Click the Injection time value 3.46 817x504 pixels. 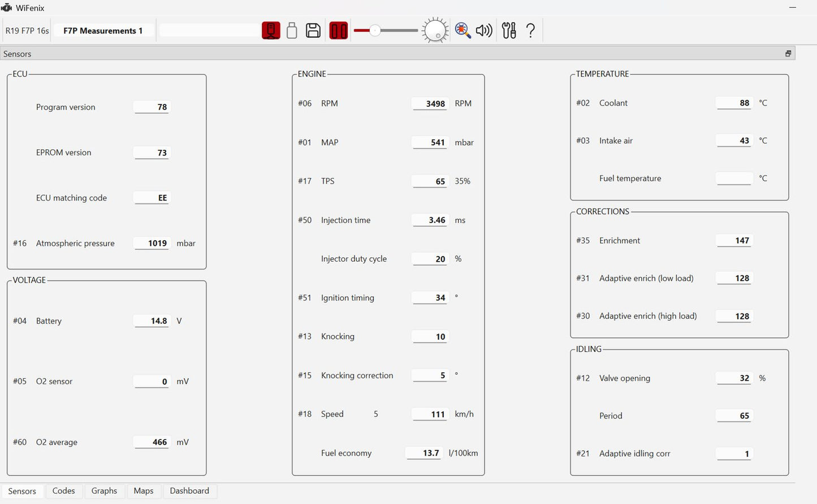tap(430, 220)
